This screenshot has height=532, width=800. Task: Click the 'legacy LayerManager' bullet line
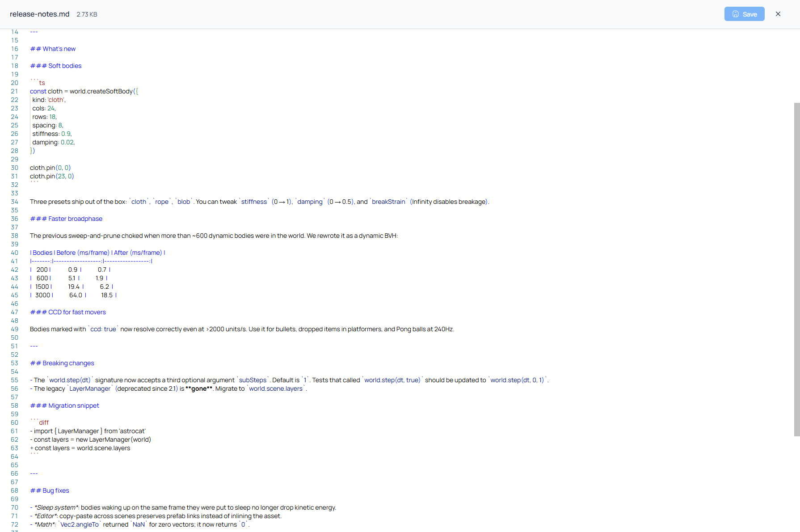pos(168,388)
